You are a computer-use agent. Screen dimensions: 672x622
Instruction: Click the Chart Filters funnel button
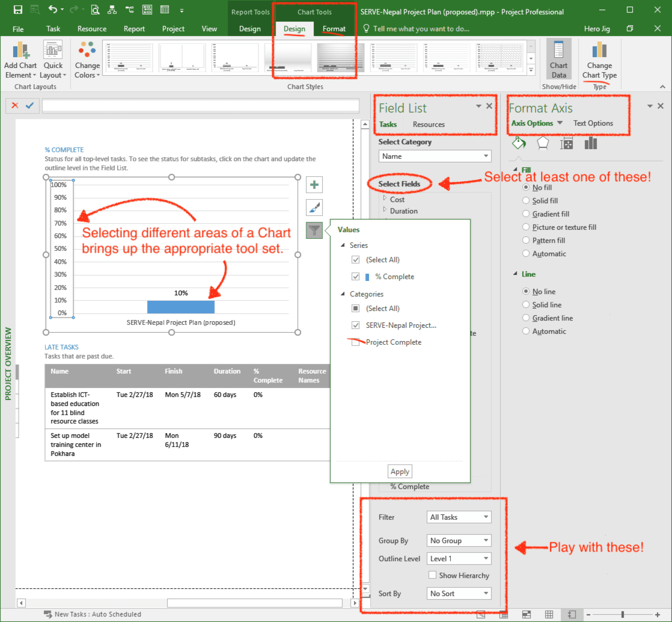point(314,230)
